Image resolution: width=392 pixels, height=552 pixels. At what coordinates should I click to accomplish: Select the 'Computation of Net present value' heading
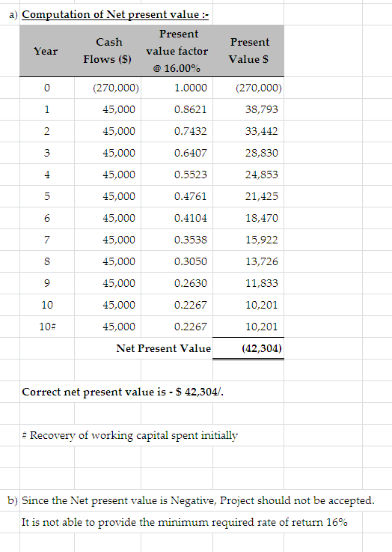tap(115, 14)
